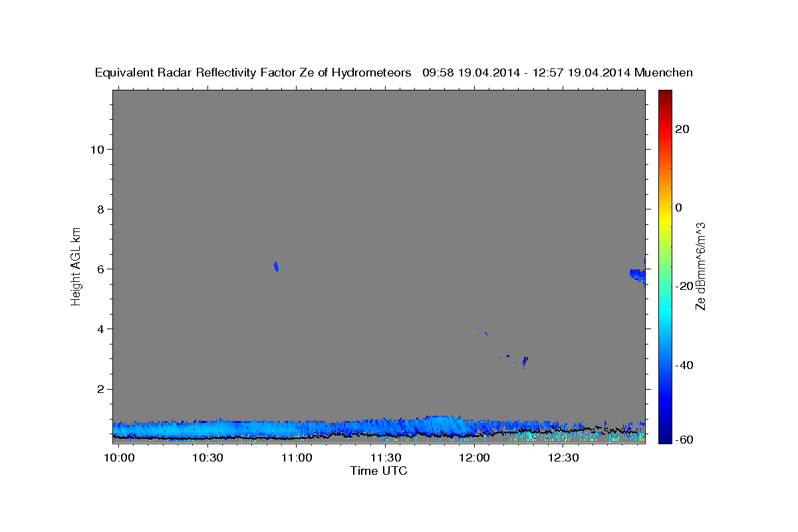798x532 pixels.
Task: Click the 'Height AGL km' axis label
Action: [x=76, y=265]
